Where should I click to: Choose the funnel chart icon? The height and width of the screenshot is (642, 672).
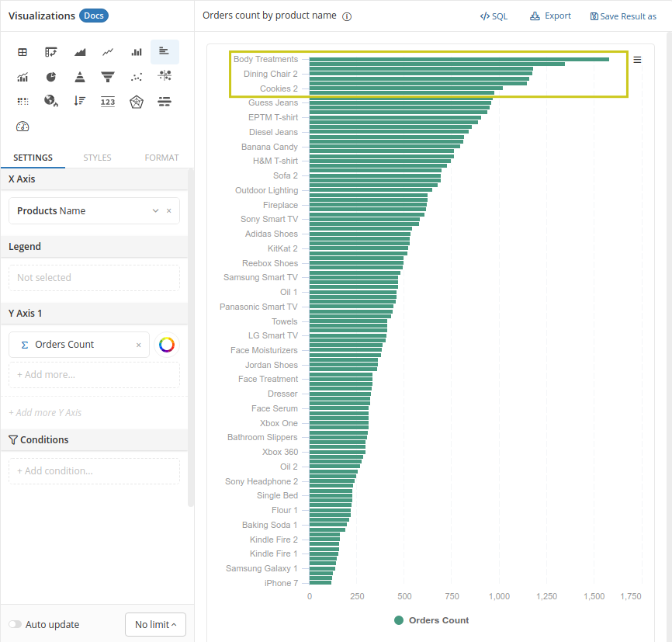click(x=108, y=77)
